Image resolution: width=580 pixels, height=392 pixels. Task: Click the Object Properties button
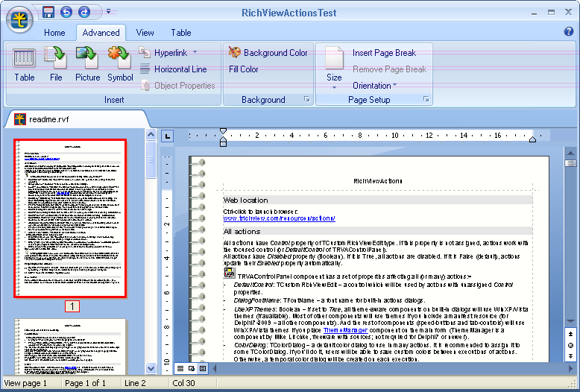[x=177, y=86]
